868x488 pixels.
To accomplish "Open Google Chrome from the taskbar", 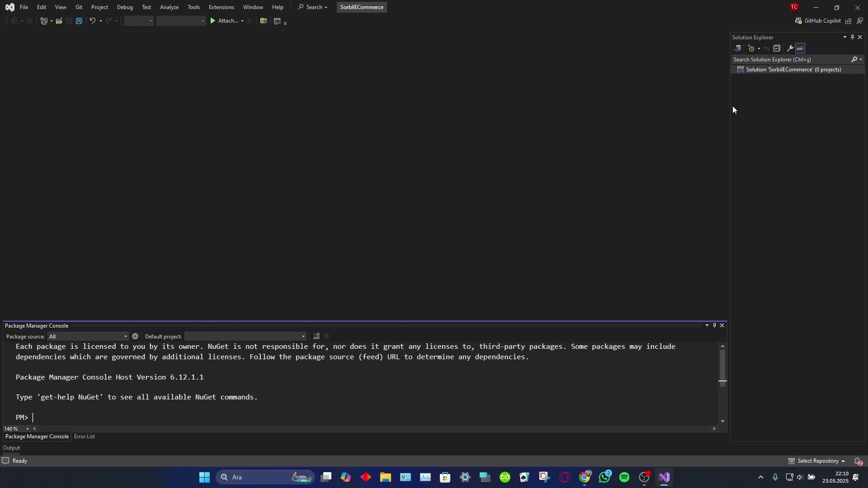I will [x=585, y=477].
